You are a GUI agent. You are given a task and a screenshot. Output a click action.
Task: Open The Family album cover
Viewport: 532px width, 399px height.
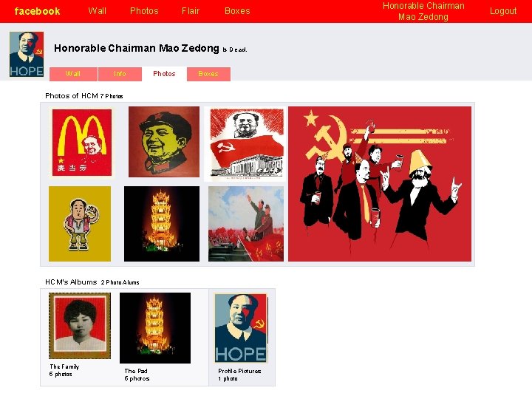pyautogui.click(x=80, y=326)
